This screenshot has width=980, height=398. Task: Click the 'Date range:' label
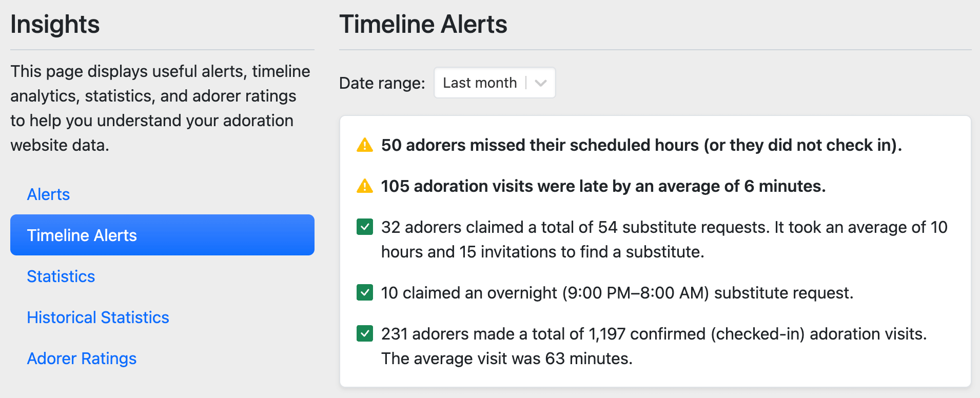coord(382,83)
